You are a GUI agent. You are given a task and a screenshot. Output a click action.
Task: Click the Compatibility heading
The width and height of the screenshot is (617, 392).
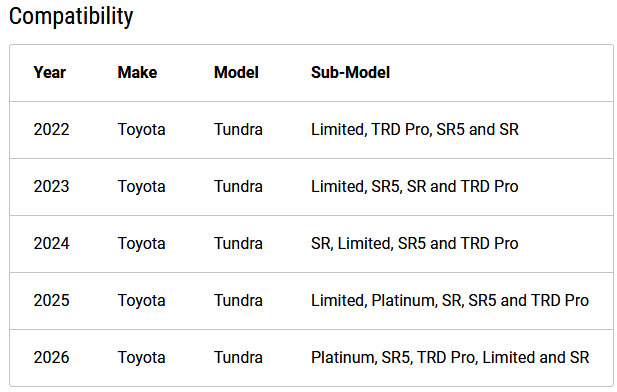point(71,17)
